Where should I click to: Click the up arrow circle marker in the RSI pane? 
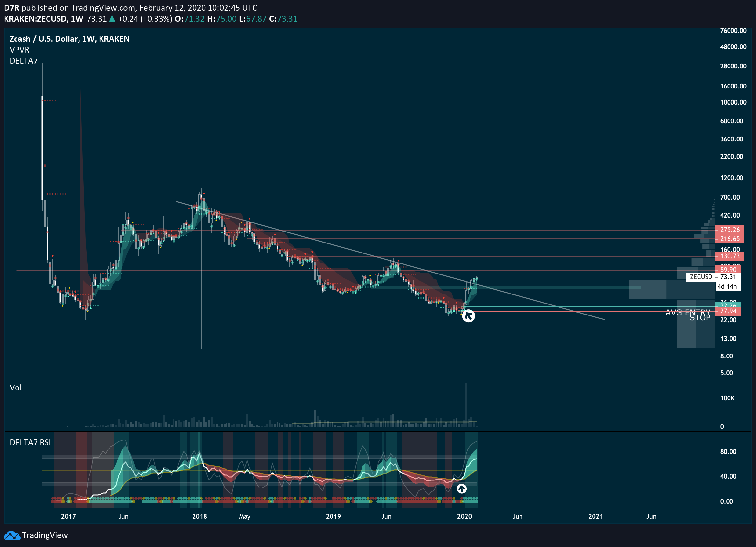461,489
